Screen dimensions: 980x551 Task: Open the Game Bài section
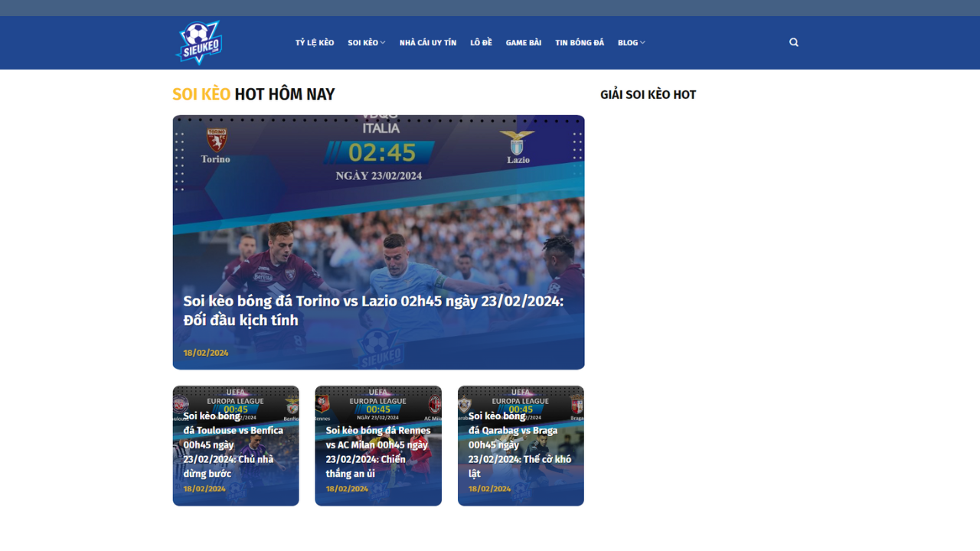click(x=523, y=43)
